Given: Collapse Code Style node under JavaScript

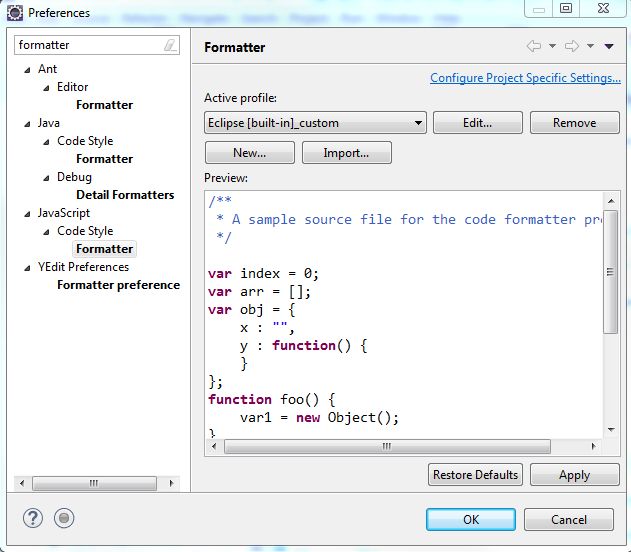Looking at the screenshot, I should (x=46, y=232).
